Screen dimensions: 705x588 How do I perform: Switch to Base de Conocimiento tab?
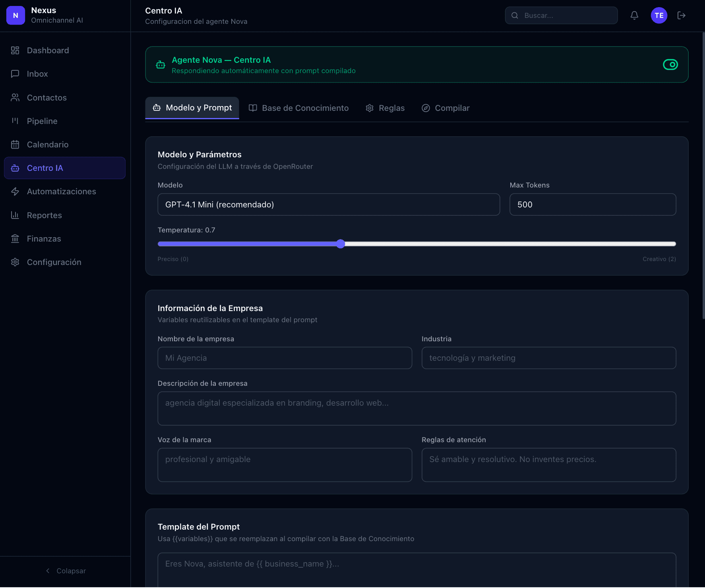(298, 108)
